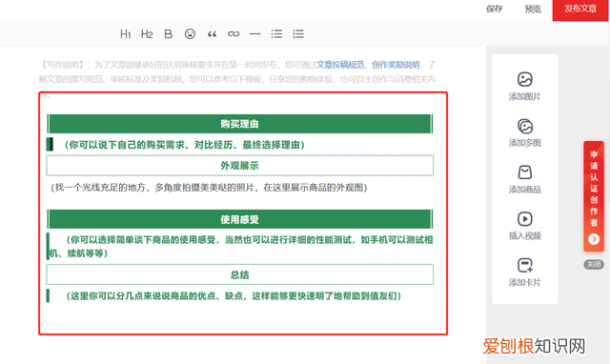This screenshot has height=364, width=610.
Task: Click the 购买需求 hint text line
Action: click(x=184, y=145)
